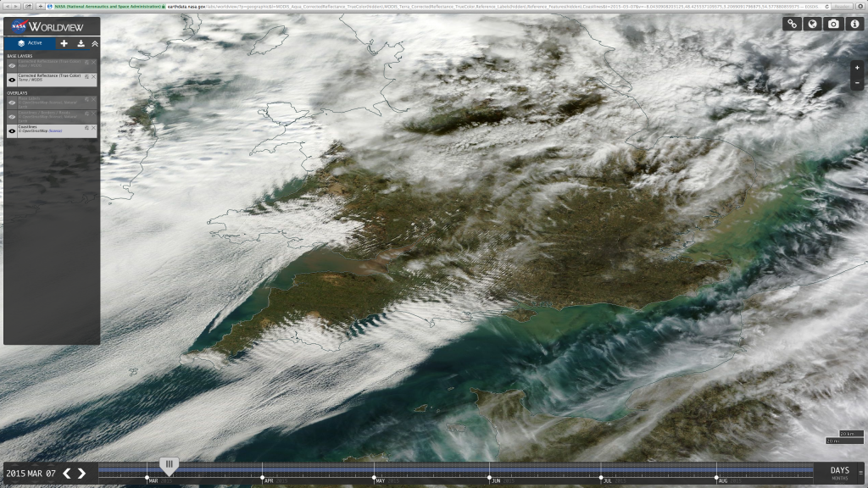The width and height of the screenshot is (868, 488).
Task: Click the timeline date picker handle
Action: click(x=169, y=465)
